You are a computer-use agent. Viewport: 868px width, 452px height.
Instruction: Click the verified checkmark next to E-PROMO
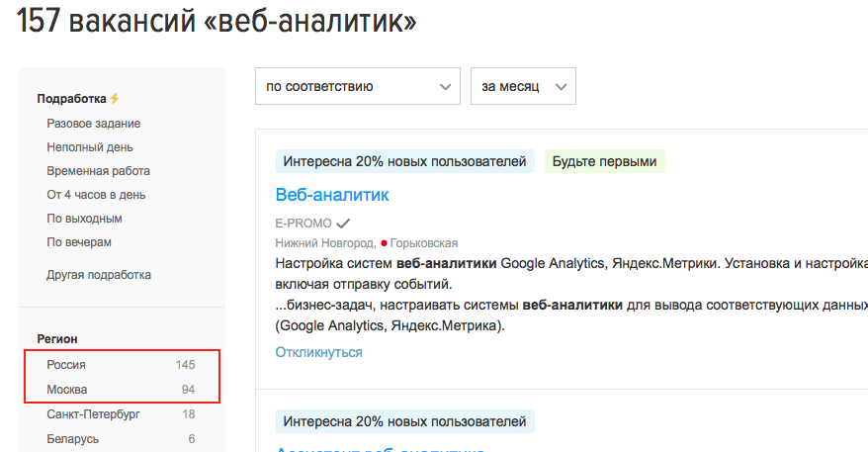(x=343, y=224)
